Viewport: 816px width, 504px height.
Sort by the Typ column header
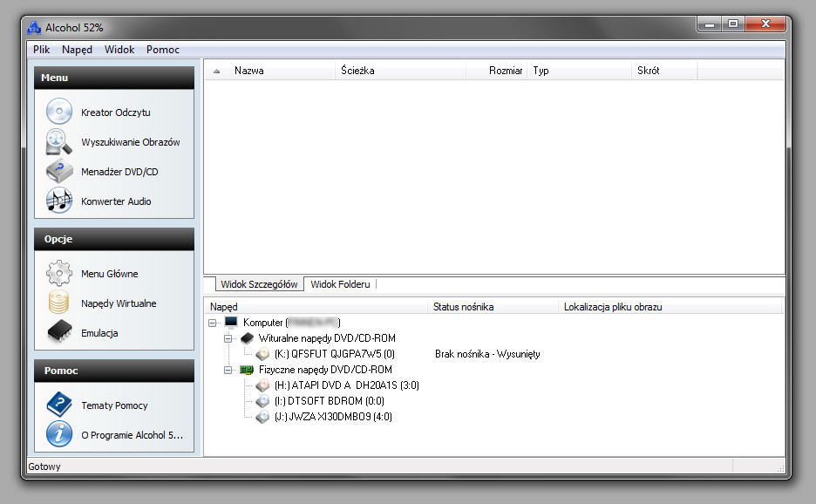pos(579,71)
